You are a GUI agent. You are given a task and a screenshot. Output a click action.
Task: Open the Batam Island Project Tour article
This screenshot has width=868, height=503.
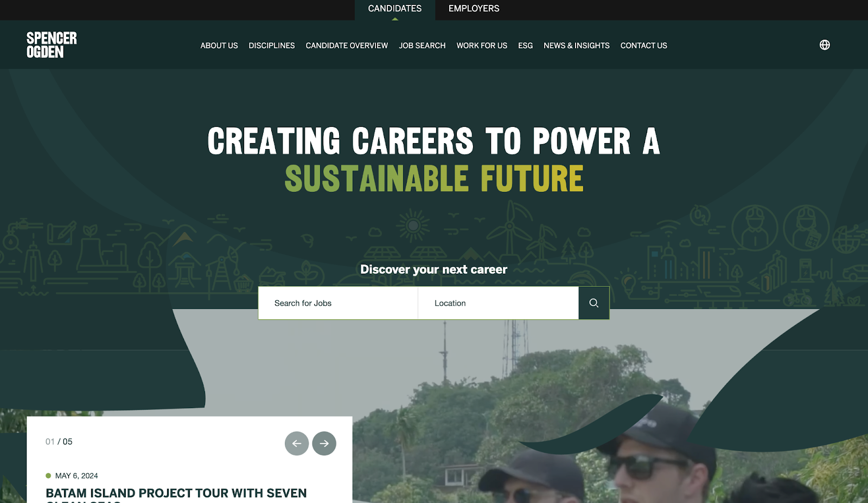[176, 494]
